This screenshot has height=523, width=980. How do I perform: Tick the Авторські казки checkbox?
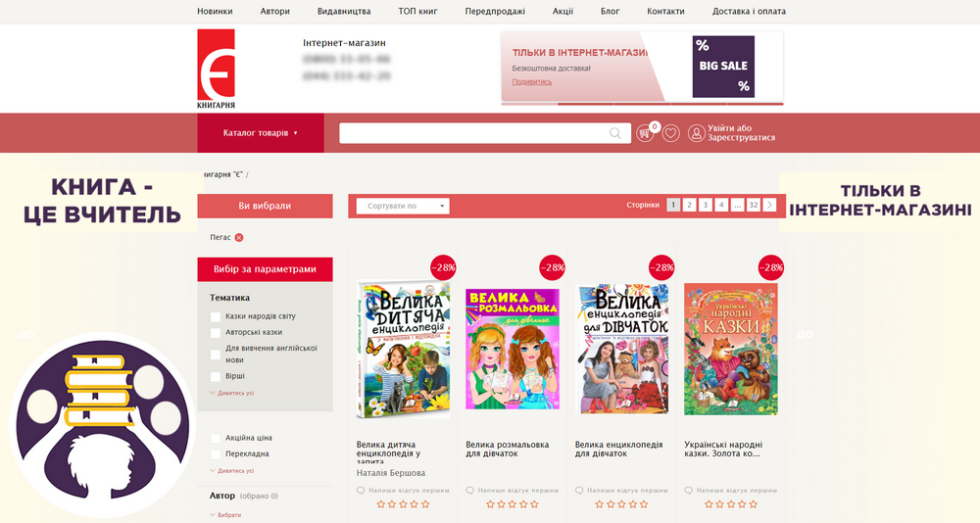(x=216, y=332)
